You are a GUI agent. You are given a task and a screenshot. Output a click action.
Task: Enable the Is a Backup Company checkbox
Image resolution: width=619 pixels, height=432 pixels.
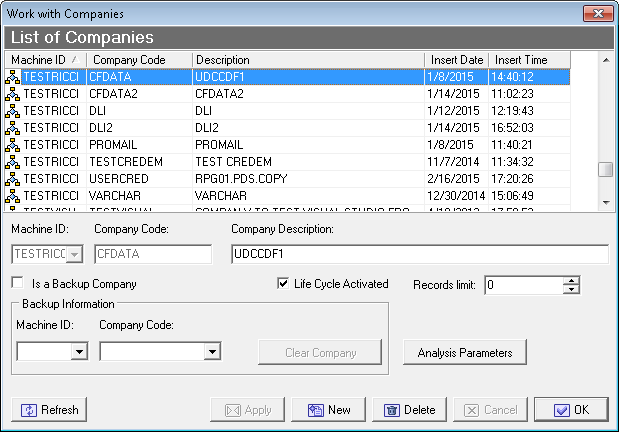[x=17, y=284]
